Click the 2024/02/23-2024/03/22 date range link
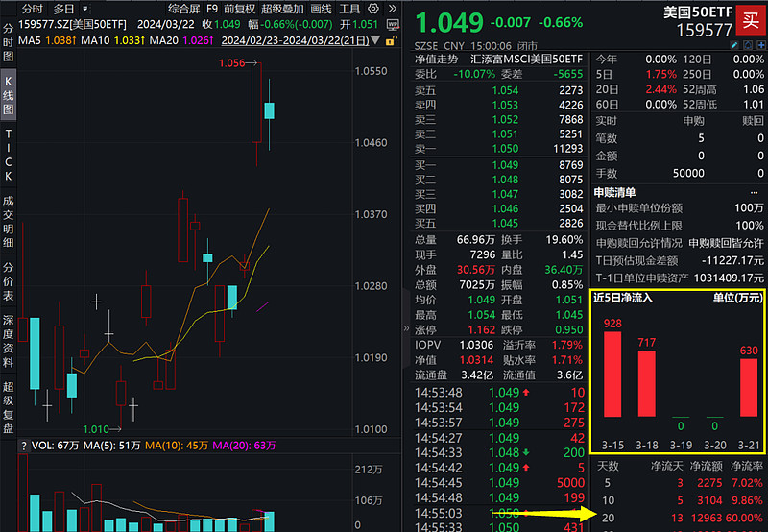Screen dimensions: 768x532 (x=296, y=40)
